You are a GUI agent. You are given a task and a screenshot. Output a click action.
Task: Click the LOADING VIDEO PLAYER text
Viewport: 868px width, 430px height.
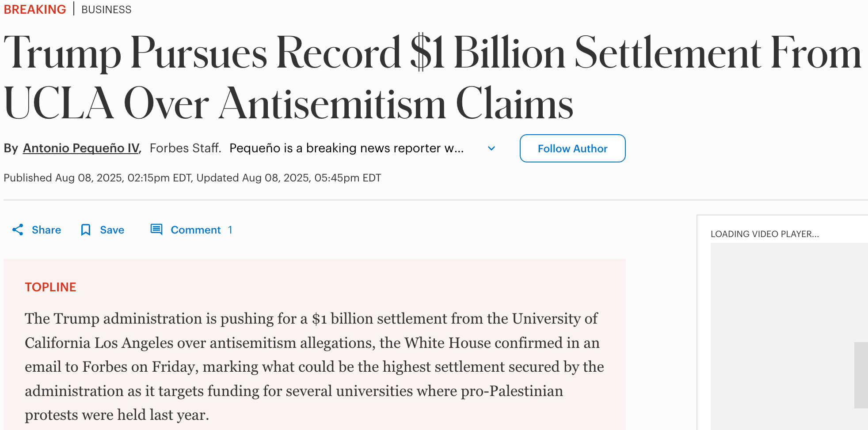pos(765,234)
